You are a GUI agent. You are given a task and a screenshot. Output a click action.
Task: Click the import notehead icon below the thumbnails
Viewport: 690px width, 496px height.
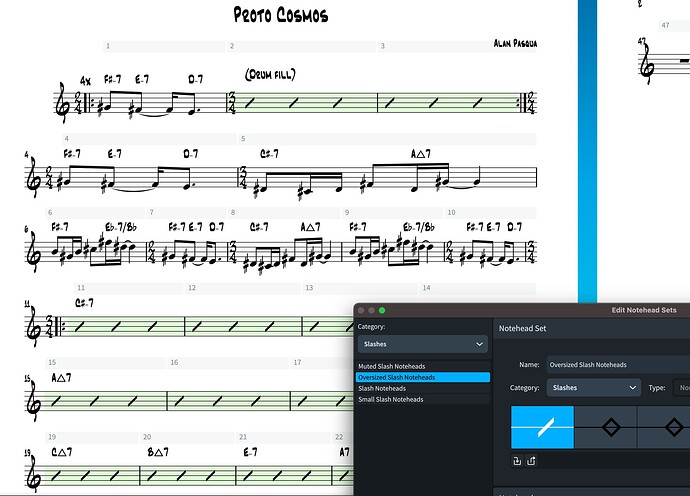(517, 461)
